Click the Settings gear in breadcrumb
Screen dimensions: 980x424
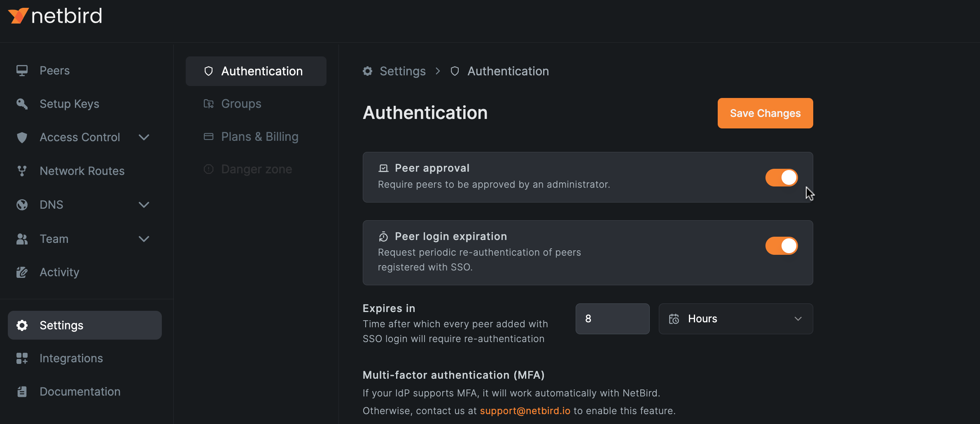[367, 71]
